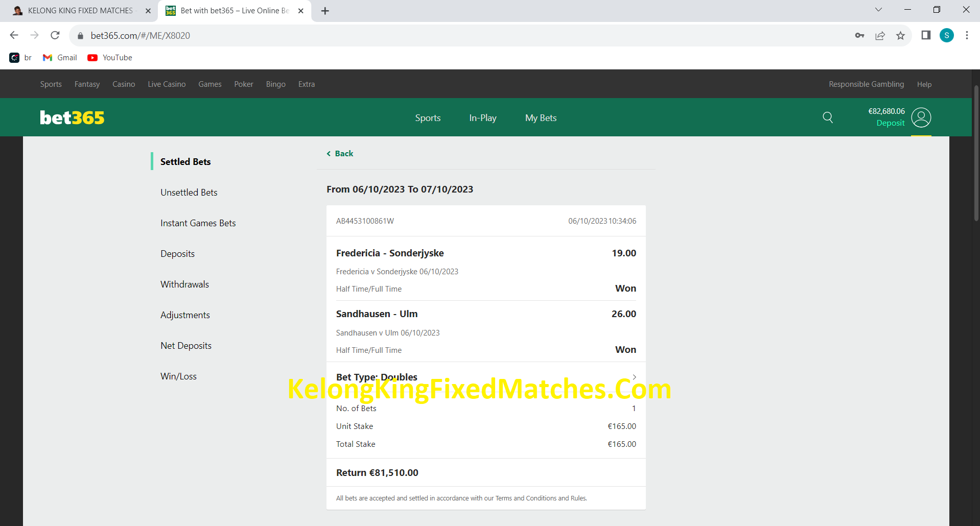Click the page vertical scrollbar
This screenshot has height=526, width=980.
[976, 153]
